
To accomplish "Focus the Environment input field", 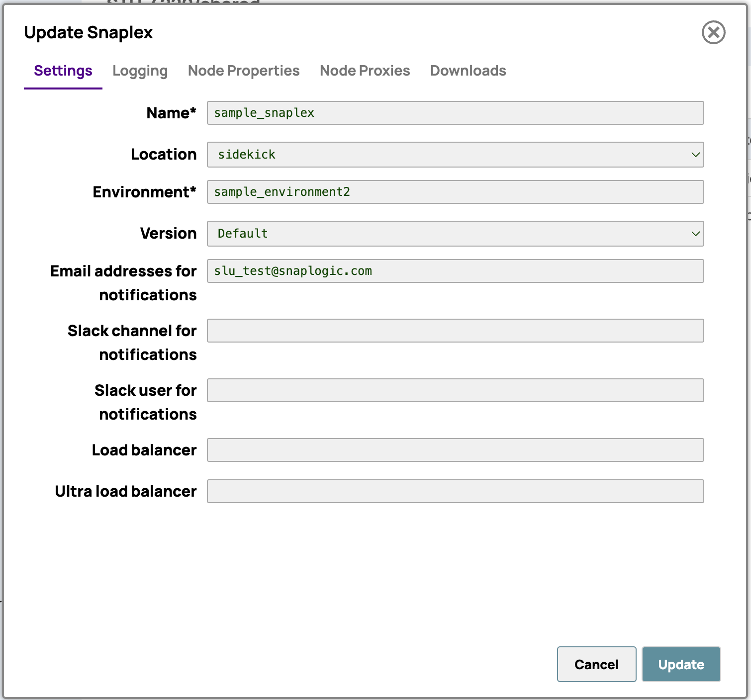I will pyautogui.click(x=455, y=192).
